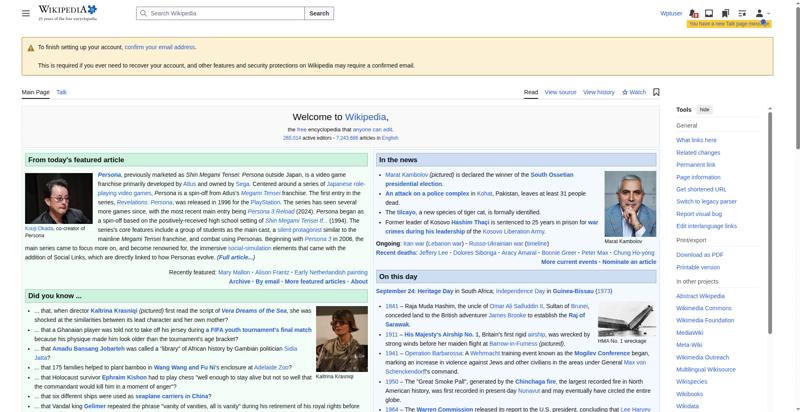Open Wikimedia Foundation link
The image size is (800, 412).
click(705, 320)
